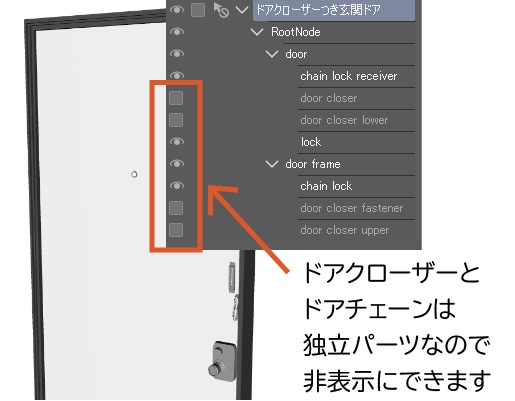
Task: Hide the lock part via eye icon
Action: tap(177, 142)
